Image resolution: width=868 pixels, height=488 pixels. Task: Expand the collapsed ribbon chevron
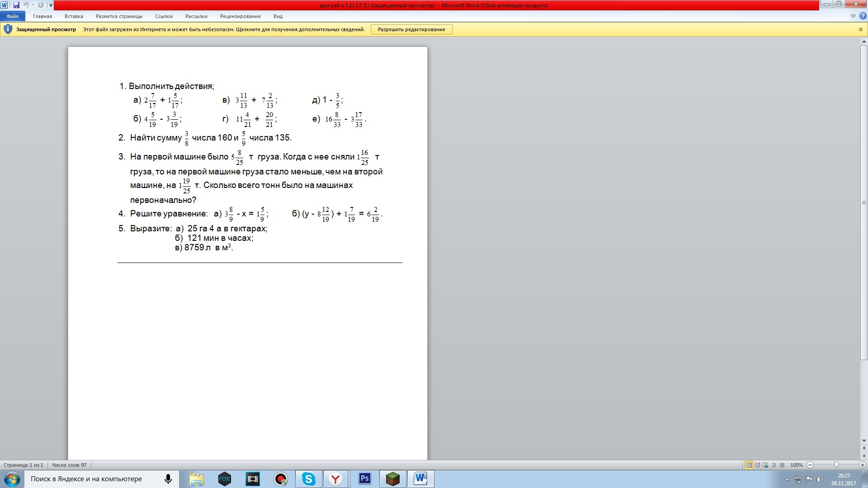tap(853, 16)
